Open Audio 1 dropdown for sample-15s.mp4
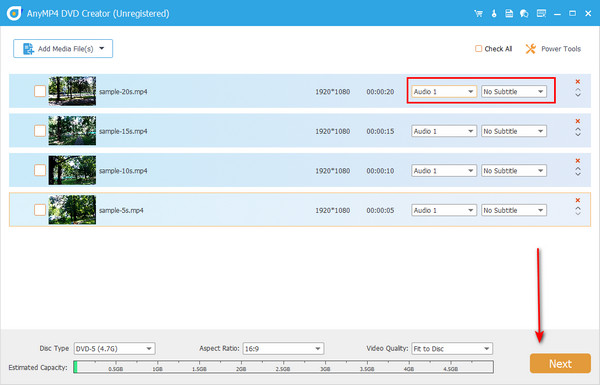The image size is (600, 385). point(444,131)
